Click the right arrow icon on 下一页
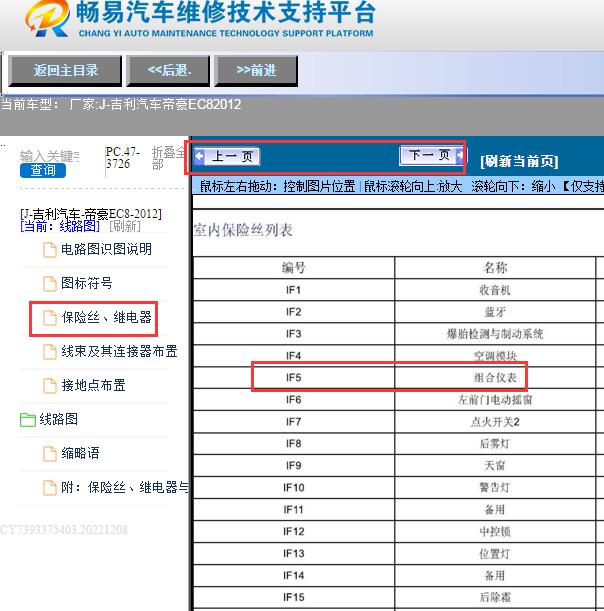 (460, 155)
